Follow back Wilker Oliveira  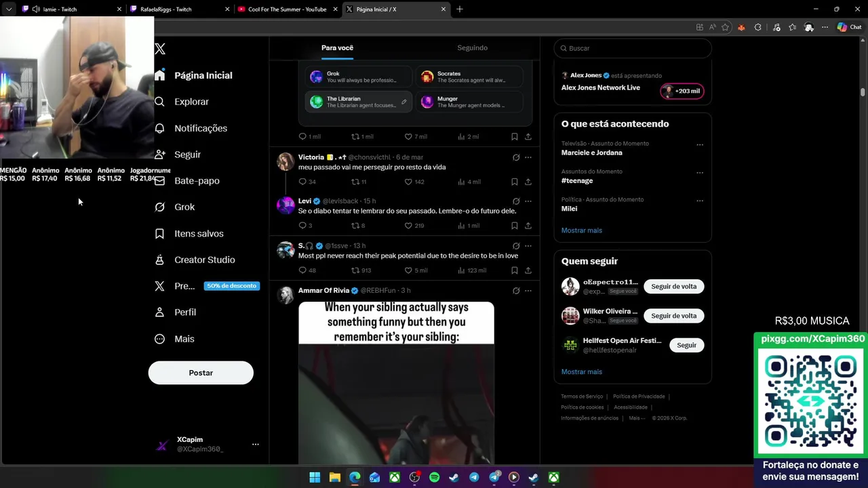673,316
